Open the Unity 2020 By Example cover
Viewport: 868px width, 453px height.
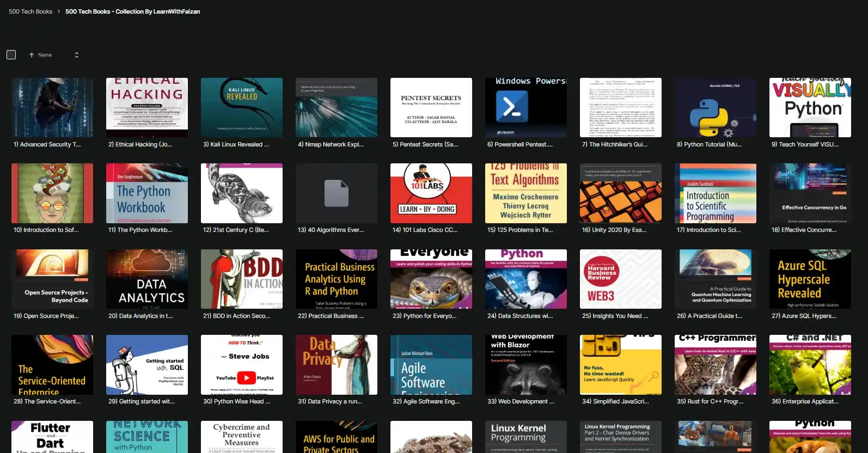pos(621,193)
